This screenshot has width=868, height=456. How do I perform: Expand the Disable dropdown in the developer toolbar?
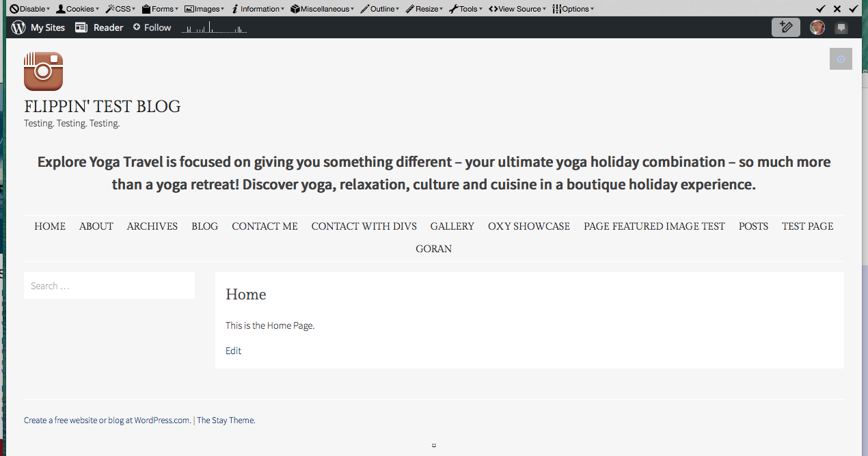point(29,9)
